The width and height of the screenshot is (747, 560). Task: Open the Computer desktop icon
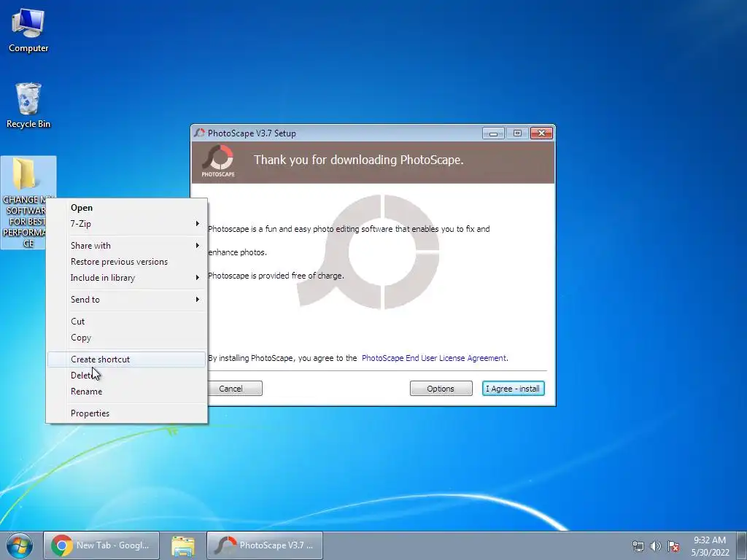coord(28,31)
